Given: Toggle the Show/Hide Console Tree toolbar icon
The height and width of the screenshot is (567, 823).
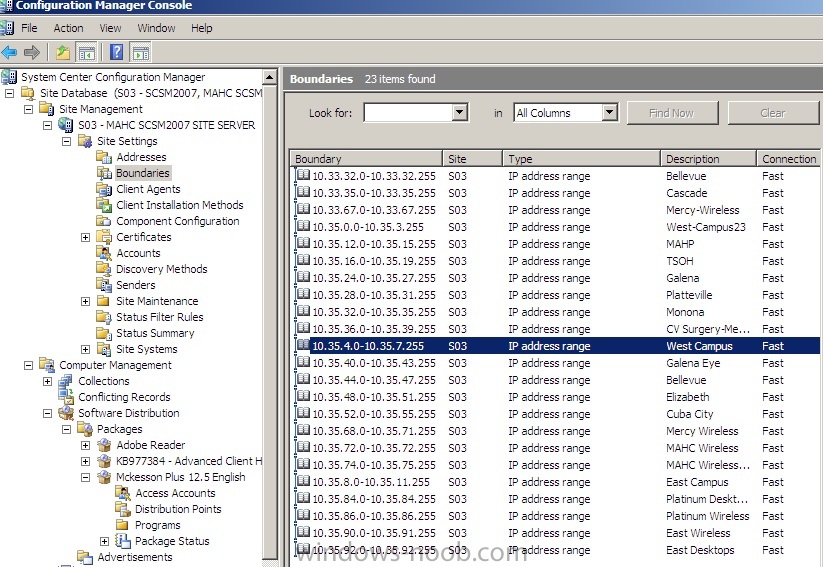Looking at the screenshot, I should (87, 52).
